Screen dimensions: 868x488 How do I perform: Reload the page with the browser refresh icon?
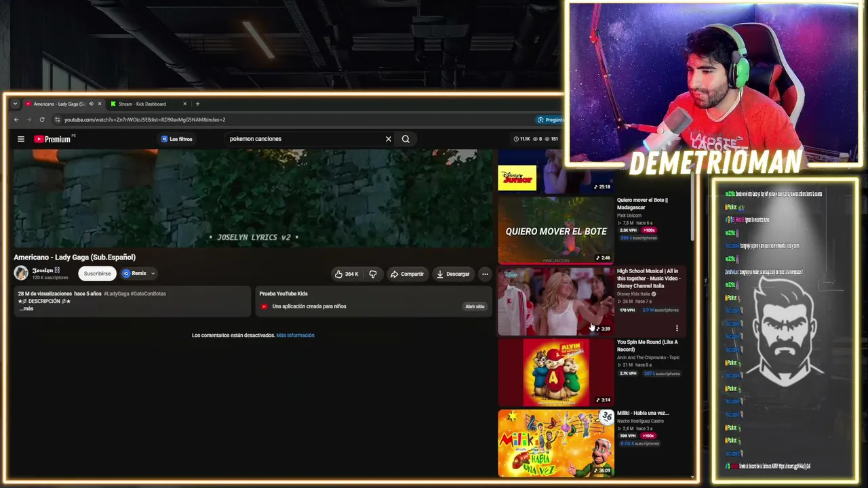click(x=42, y=120)
